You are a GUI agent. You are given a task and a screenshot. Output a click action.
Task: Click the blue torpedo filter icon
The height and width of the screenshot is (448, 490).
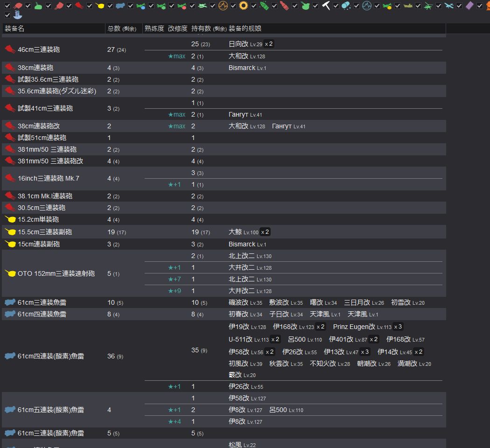point(120,6)
